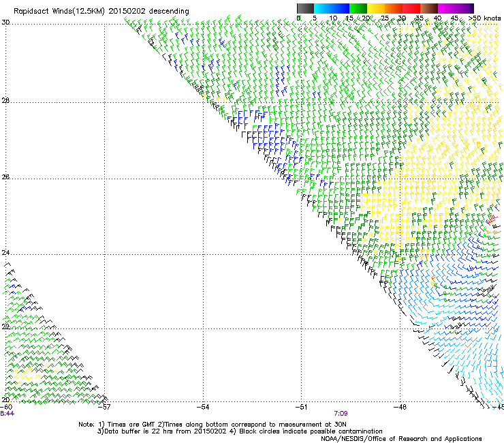504x443 pixels.
Task: Click the note 'Black circles indicate possible contamination'
Action: 311,431
